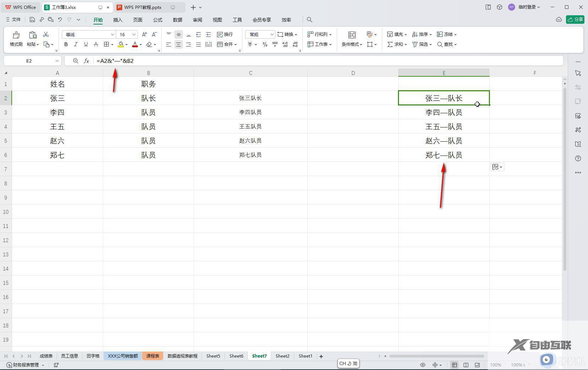Open the font name dropdown (等线)
Screen dimensions: 588x370
(x=113, y=34)
